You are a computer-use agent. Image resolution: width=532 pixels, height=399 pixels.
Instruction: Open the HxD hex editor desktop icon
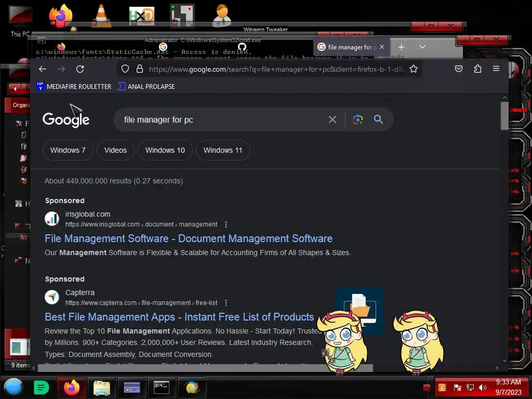(x=142, y=16)
